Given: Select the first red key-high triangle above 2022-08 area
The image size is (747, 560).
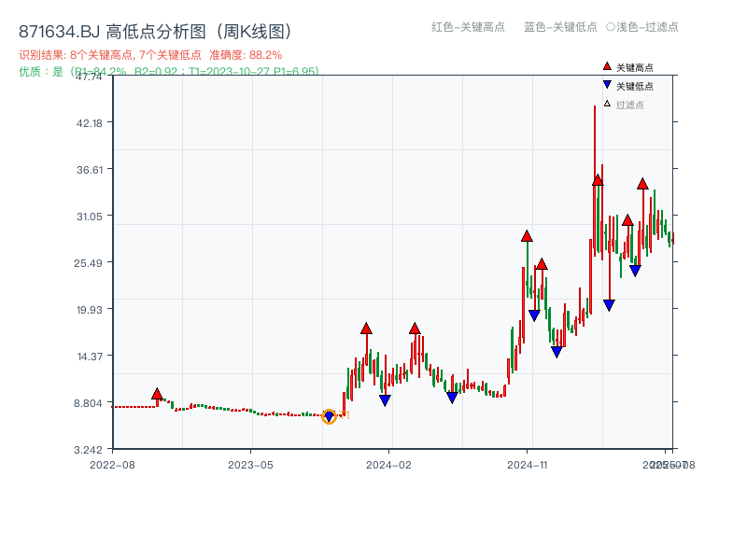Looking at the screenshot, I should 157,393.
